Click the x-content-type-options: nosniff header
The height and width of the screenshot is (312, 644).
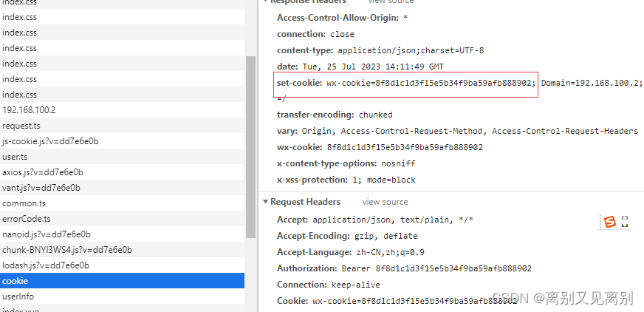(x=346, y=163)
